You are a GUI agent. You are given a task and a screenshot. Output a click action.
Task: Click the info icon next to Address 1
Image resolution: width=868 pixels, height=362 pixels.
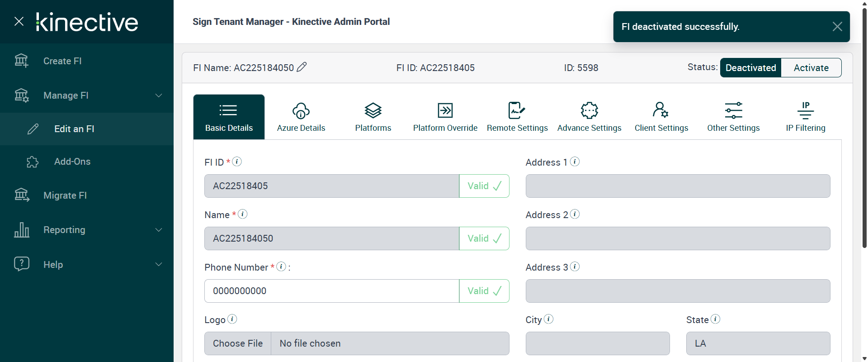pos(575,162)
